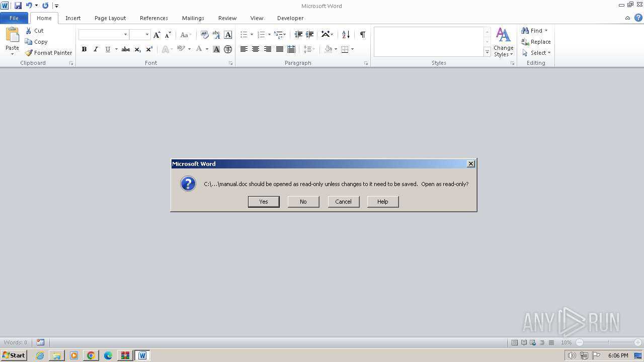Click the Character Shading icon

click(x=216, y=49)
